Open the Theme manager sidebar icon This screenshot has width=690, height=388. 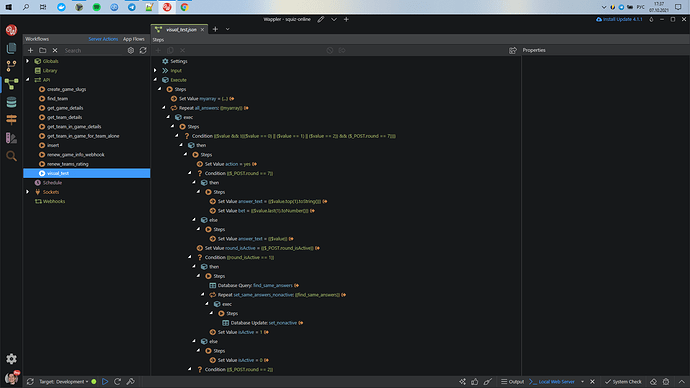tap(11, 138)
